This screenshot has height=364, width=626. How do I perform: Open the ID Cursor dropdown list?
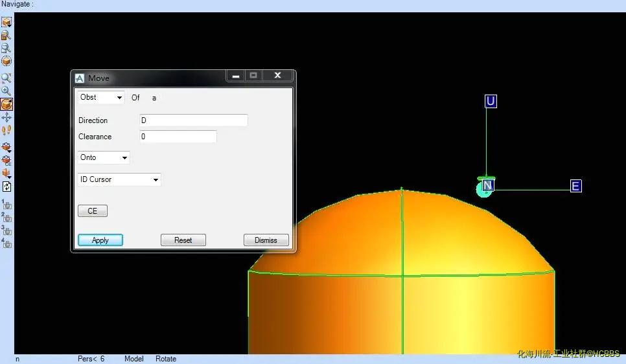pyautogui.click(x=119, y=179)
